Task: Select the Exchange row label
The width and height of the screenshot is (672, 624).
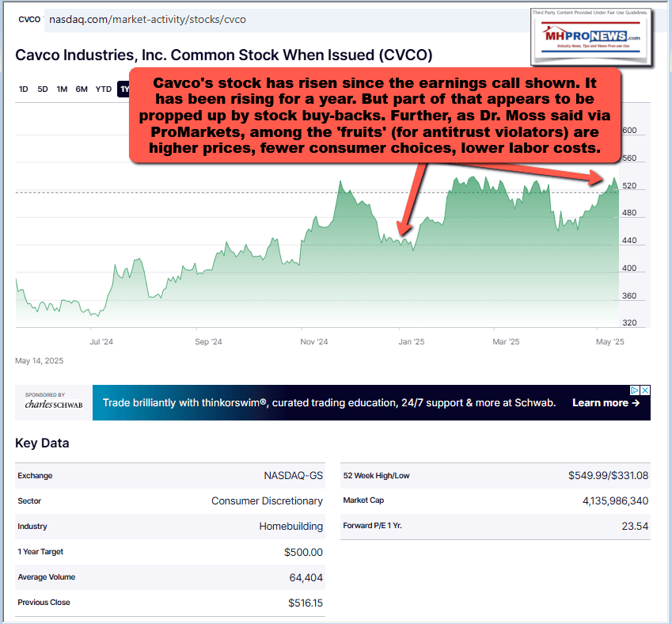Action: coord(35,476)
